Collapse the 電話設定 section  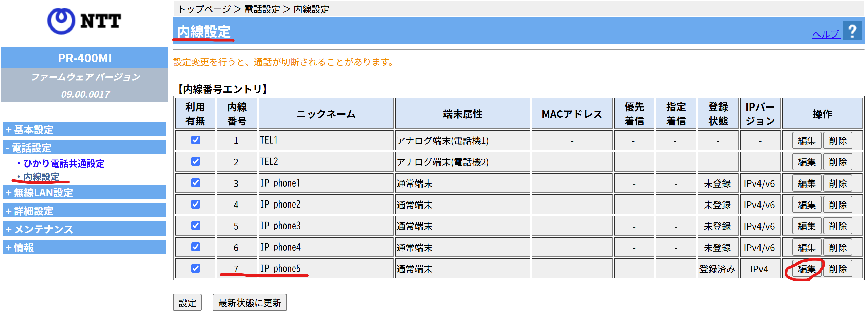pyautogui.click(x=31, y=148)
